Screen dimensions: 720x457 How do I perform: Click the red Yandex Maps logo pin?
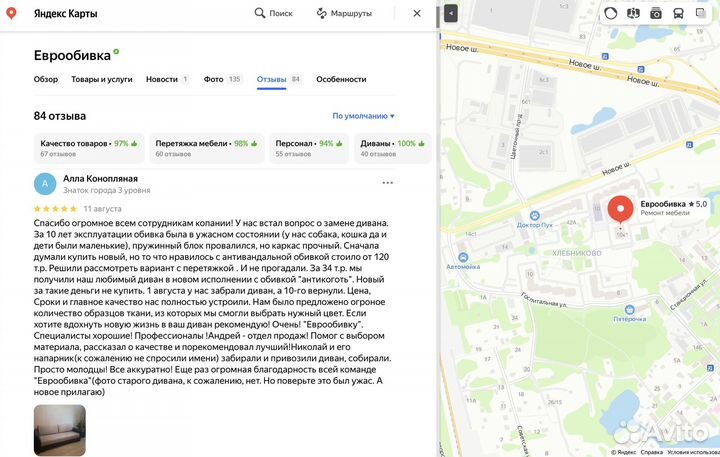pos(11,13)
